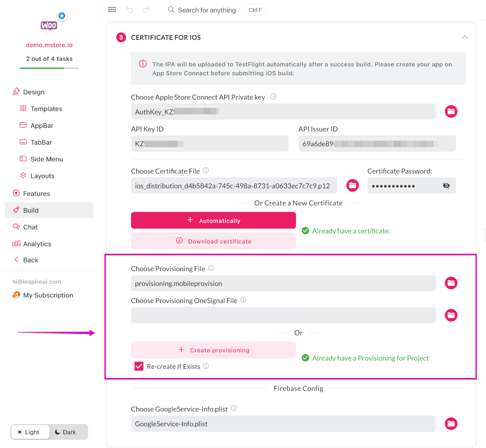Collapse the Certificate for iOS section
Screen dimensions: 486x448
[464, 37]
